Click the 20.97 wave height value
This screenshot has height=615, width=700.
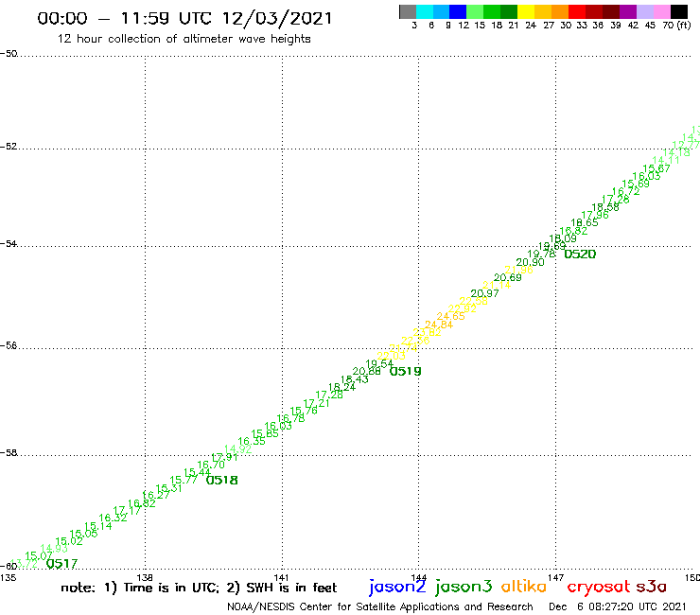coord(484,293)
